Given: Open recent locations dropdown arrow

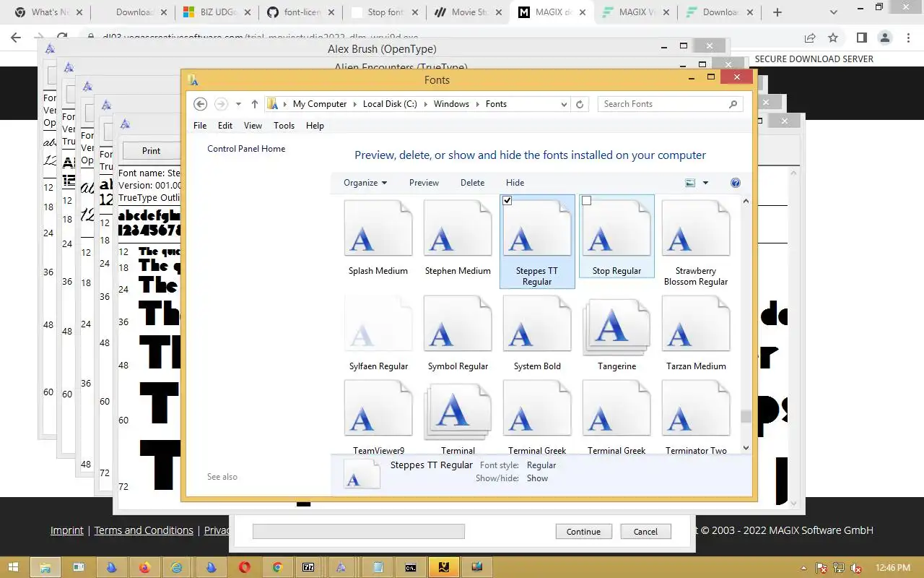Looking at the screenshot, I should [x=238, y=104].
